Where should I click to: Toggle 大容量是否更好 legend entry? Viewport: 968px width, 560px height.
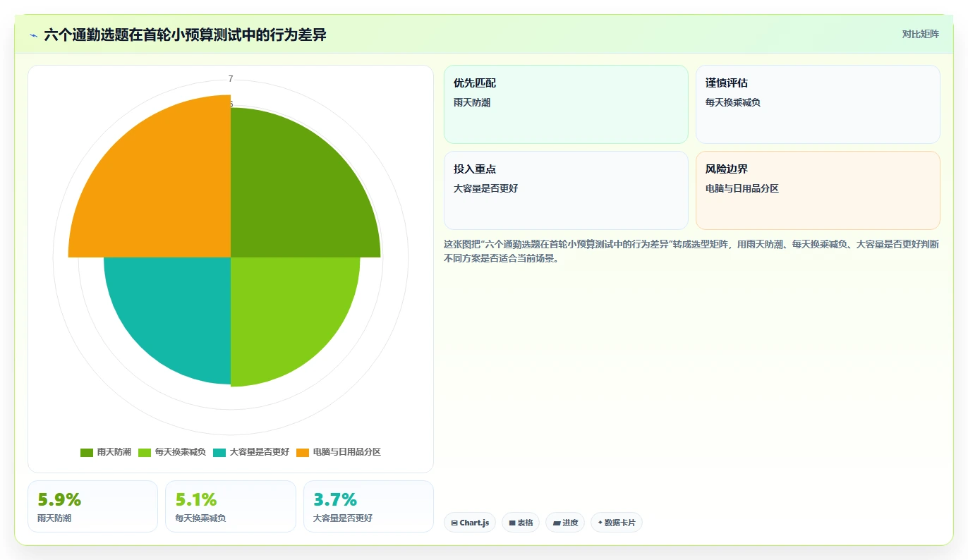pyautogui.click(x=251, y=452)
